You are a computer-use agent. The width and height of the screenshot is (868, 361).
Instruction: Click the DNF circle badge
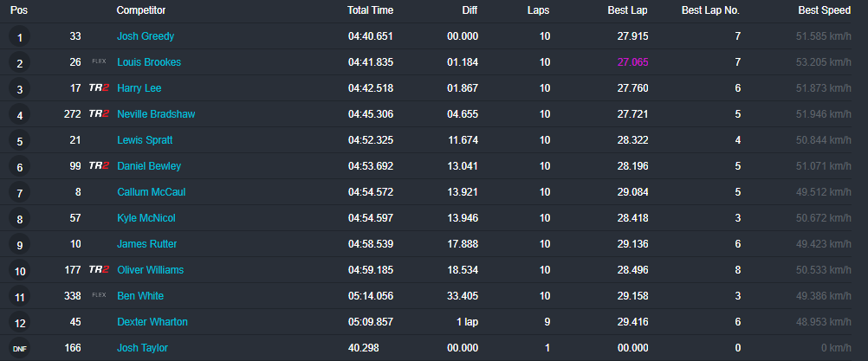point(19,349)
